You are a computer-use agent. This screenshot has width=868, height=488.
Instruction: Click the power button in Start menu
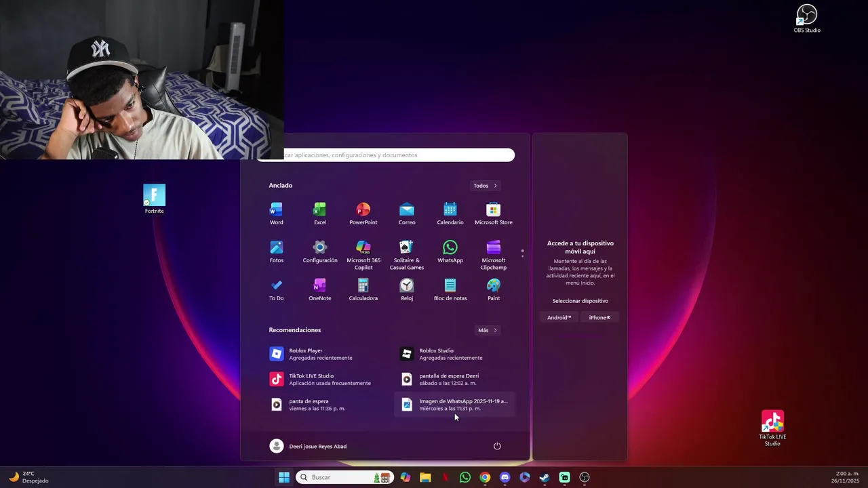tap(497, 446)
